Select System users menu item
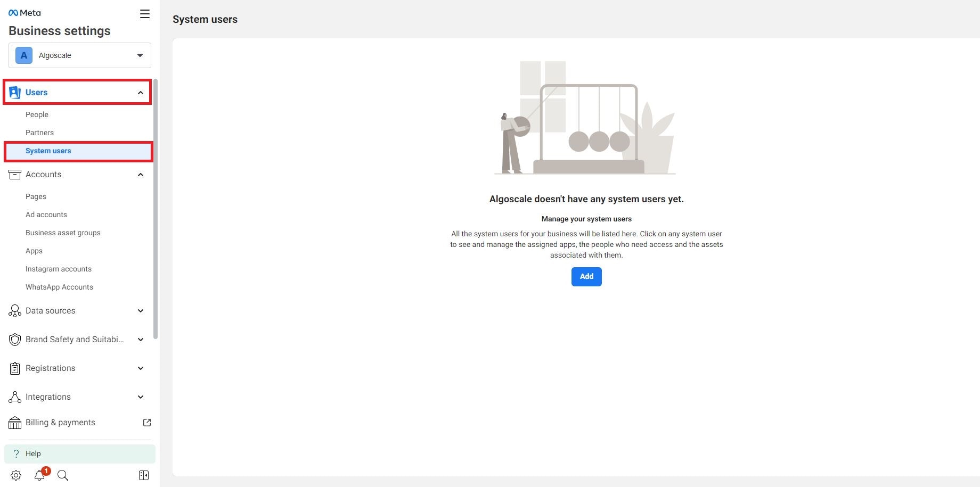Image resolution: width=980 pixels, height=487 pixels. pyautogui.click(x=78, y=151)
